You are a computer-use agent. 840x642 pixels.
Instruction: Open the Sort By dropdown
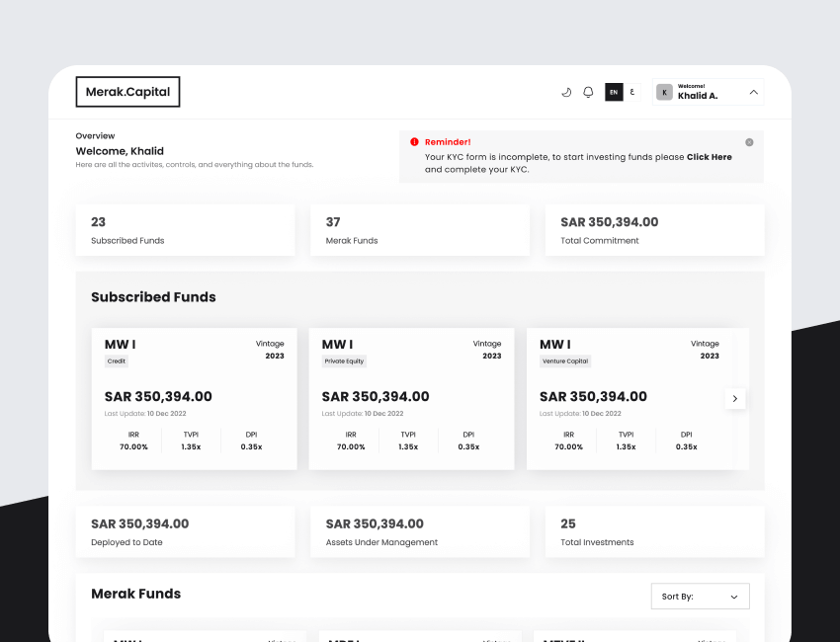(701, 597)
